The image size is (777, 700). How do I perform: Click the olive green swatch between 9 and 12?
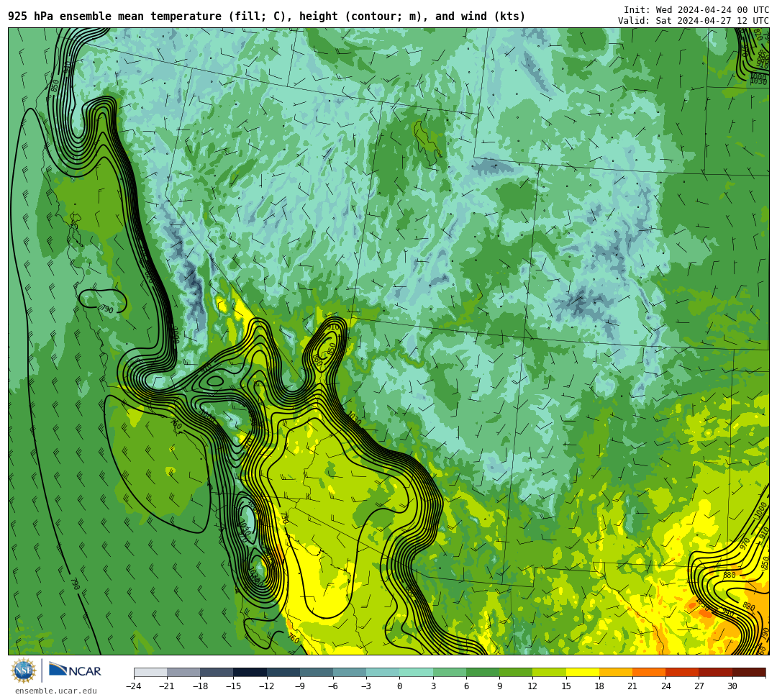point(516,672)
